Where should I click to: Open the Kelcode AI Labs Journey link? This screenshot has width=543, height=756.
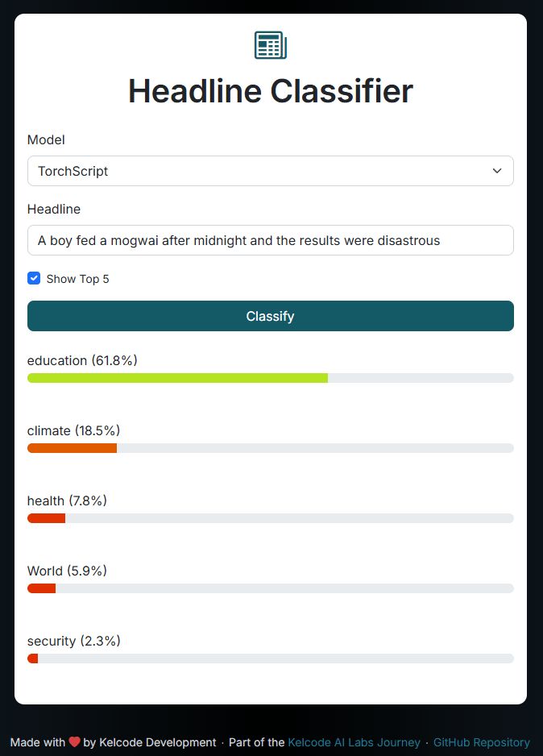[354, 742]
